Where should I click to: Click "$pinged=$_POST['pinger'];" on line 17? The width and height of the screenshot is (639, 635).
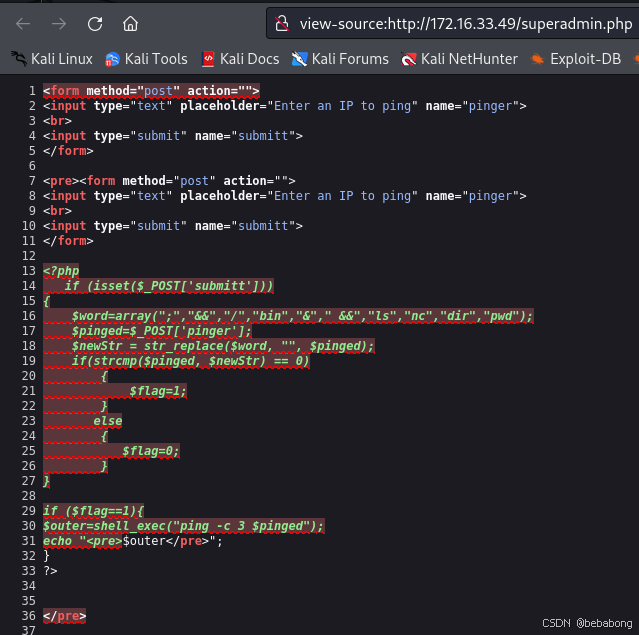point(161,331)
